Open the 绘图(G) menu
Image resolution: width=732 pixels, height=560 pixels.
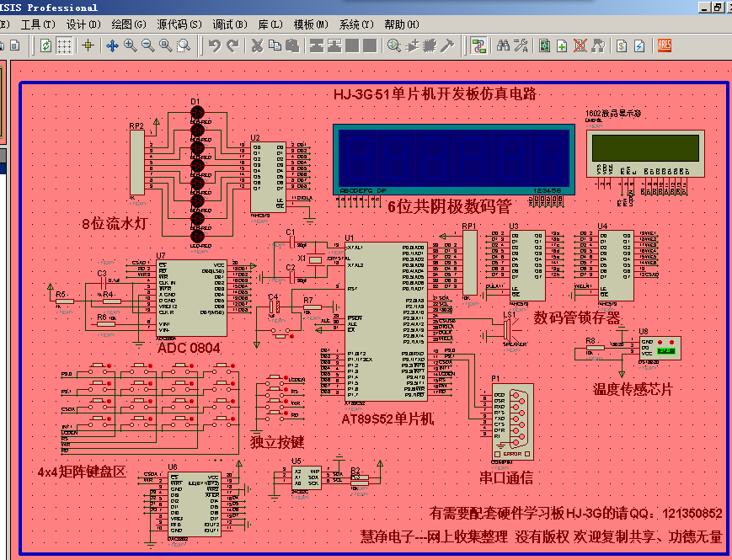click(128, 24)
